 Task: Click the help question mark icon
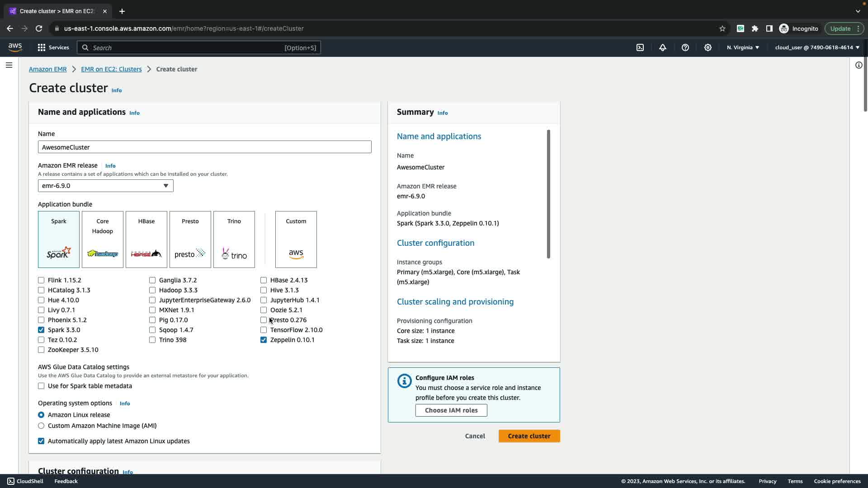click(685, 47)
